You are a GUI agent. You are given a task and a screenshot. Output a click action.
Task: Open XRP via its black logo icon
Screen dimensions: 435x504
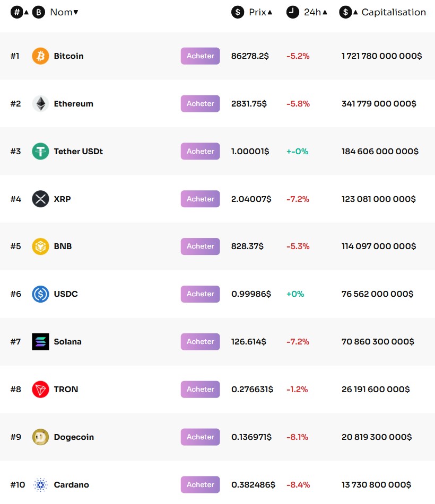pos(40,199)
